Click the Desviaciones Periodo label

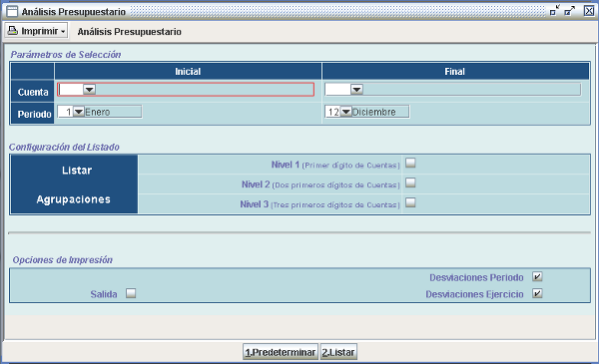[x=476, y=277]
